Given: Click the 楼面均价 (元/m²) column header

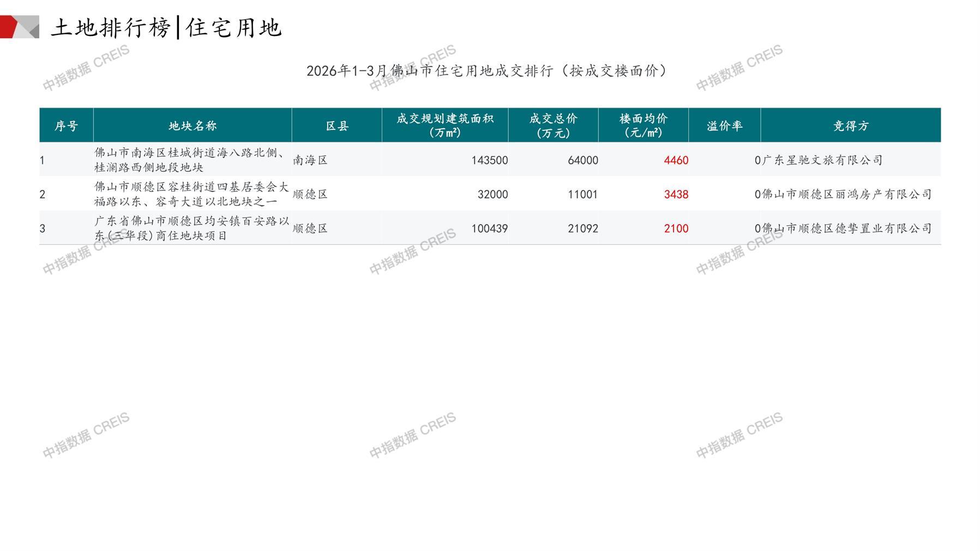Looking at the screenshot, I should (644, 125).
